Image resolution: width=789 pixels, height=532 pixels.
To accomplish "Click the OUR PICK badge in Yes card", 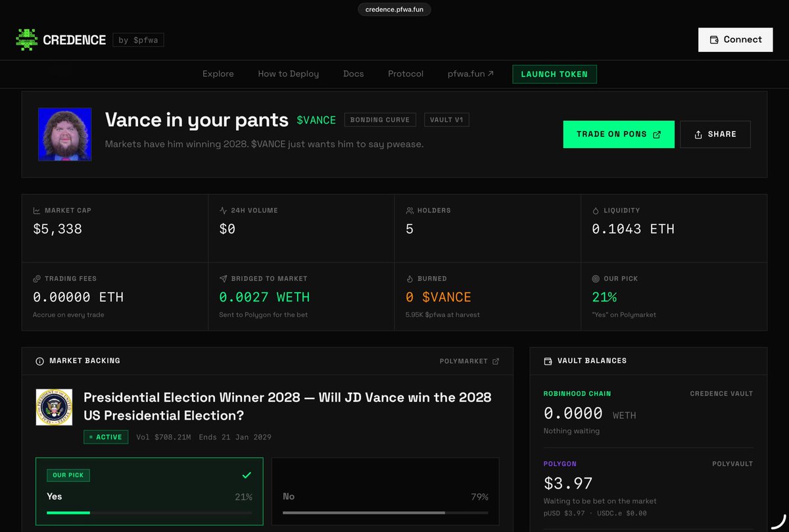I will [x=68, y=475].
